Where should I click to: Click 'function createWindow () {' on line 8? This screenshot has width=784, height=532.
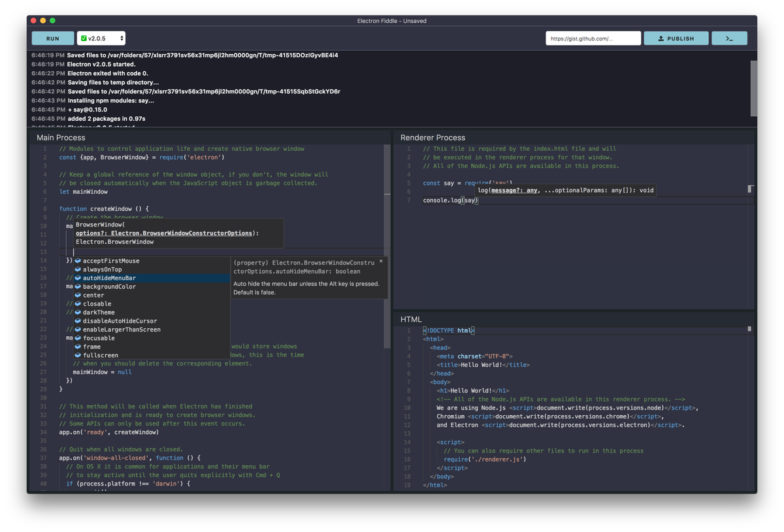click(x=104, y=209)
